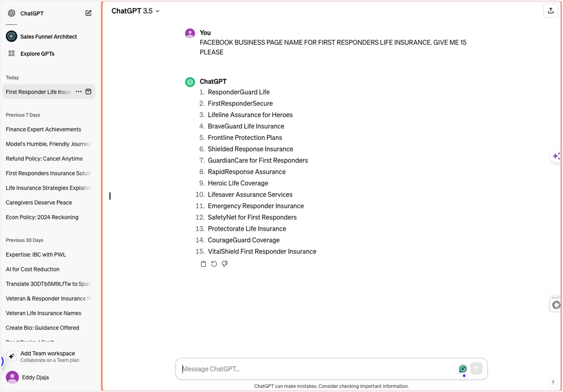
Task: Open the Expertise: IBC with PWL chat
Action: point(49,255)
